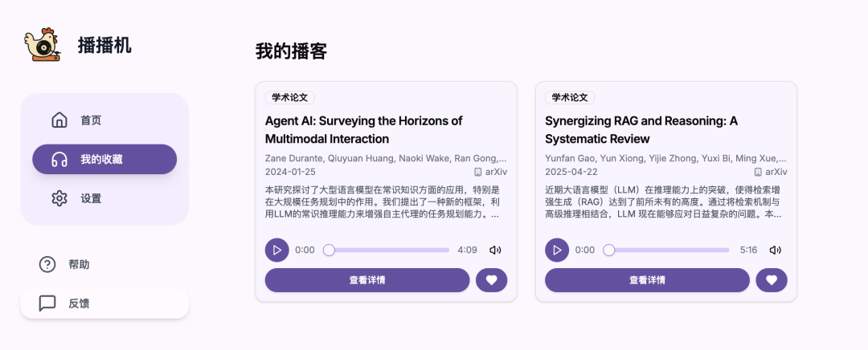
Task: Click arXiv source on Synergizing RAG card
Action: (771, 172)
